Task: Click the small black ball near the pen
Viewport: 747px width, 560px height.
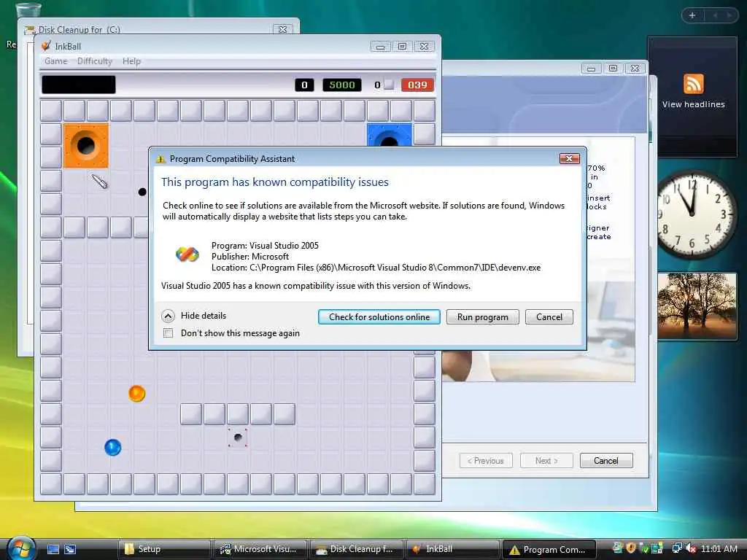Action: [x=142, y=192]
